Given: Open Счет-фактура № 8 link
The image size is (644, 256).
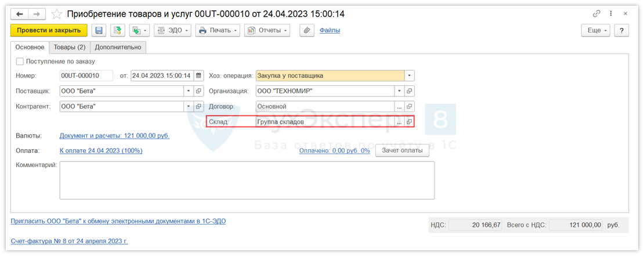Looking at the screenshot, I should tap(69, 241).
